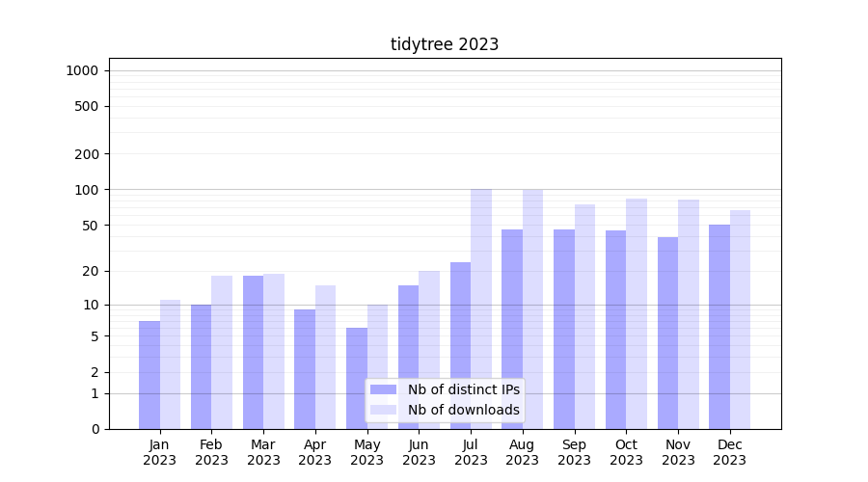Viewport: 868px width, 482px height.
Task: Click the '20' y-axis tick label
Action: pyautogui.click(x=91, y=271)
